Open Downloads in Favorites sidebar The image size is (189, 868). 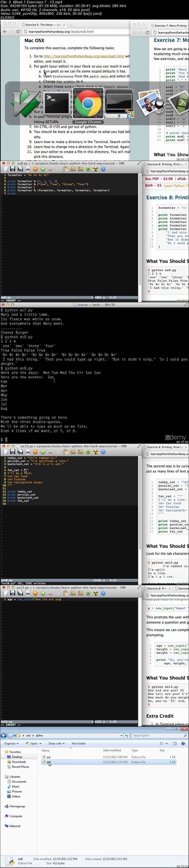point(19,761)
